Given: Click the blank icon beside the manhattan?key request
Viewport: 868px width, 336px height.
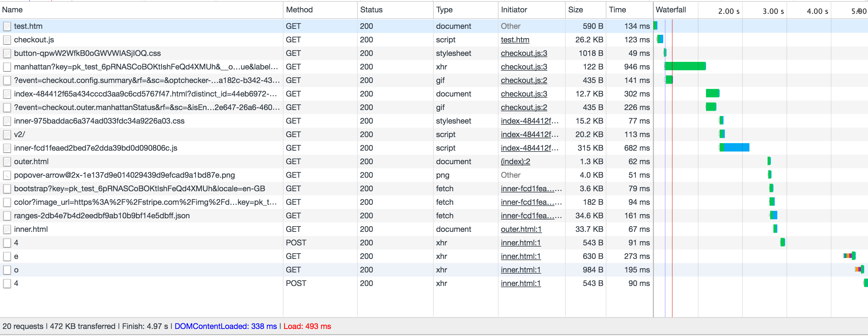Looking at the screenshot, I should (7, 67).
